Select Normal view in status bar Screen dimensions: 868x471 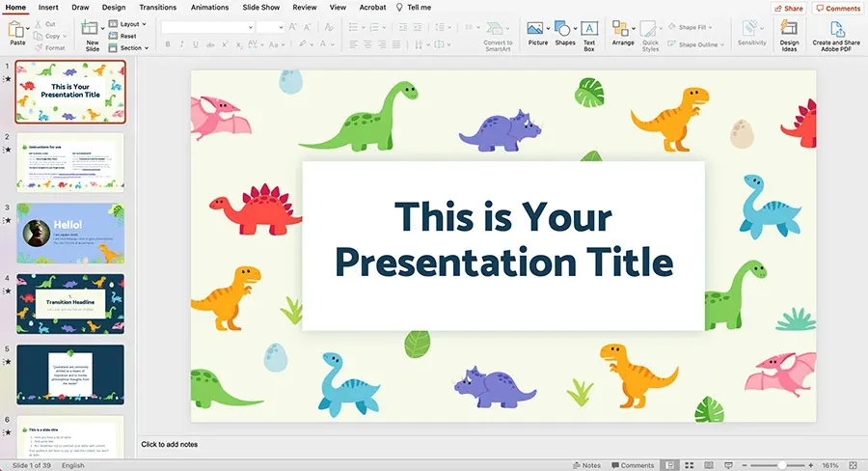670,465
